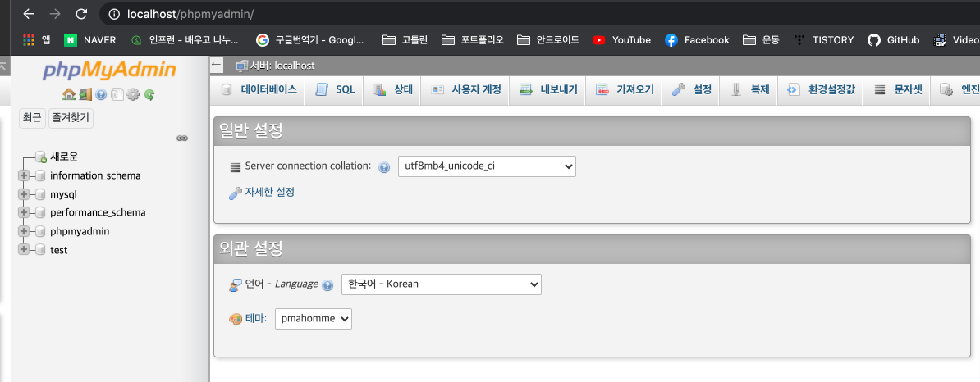Select the 새로운 new database entry

click(x=64, y=157)
